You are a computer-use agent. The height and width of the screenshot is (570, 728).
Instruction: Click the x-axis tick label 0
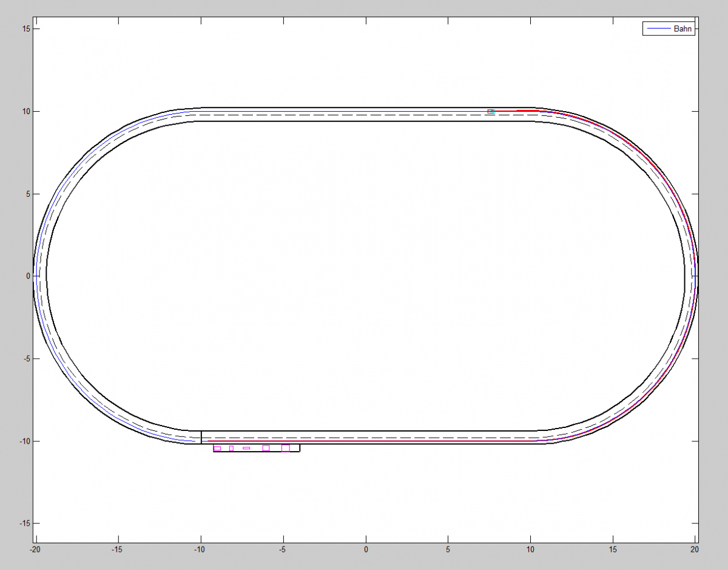pyautogui.click(x=366, y=549)
